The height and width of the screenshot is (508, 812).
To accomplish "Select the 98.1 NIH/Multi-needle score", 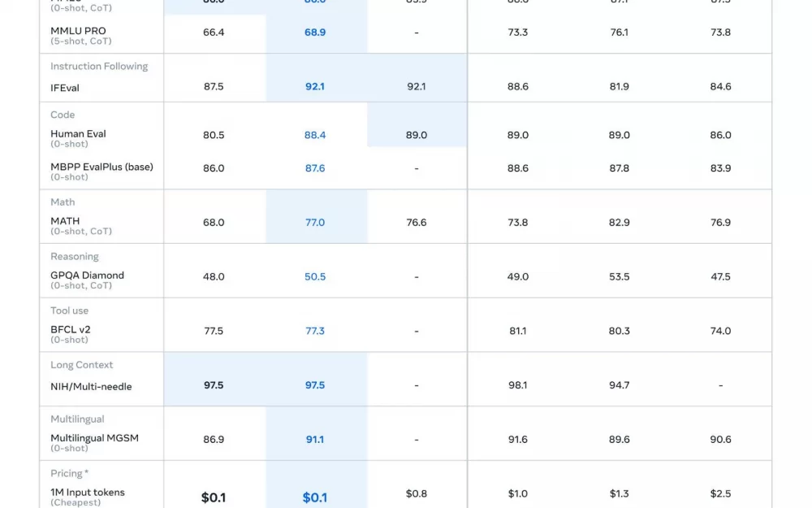I will click(518, 385).
